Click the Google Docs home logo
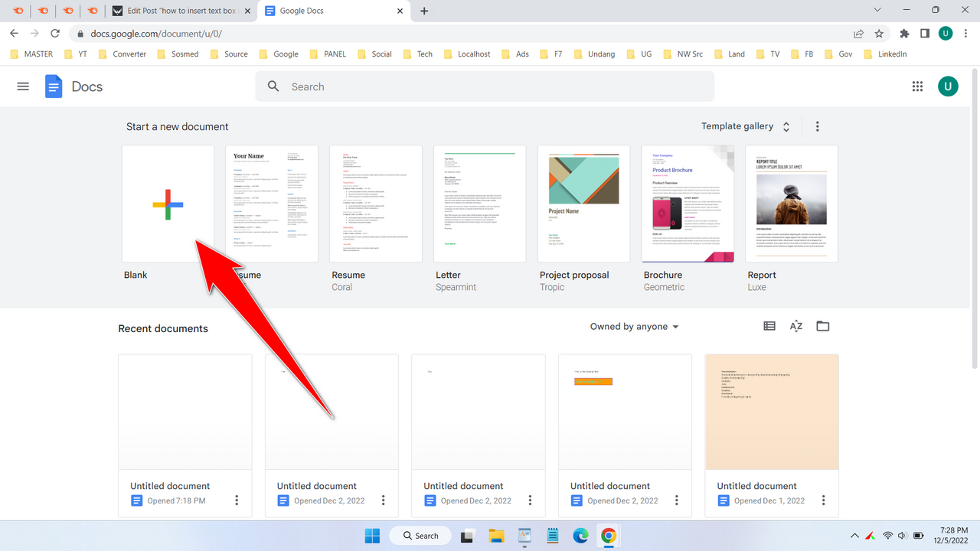The height and width of the screenshot is (551, 980). (x=54, y=86)
